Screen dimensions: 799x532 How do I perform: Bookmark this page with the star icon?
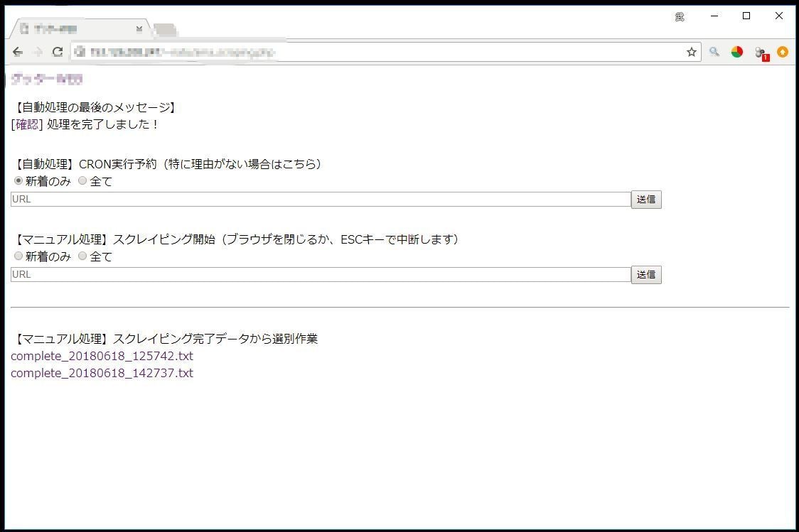691,52
